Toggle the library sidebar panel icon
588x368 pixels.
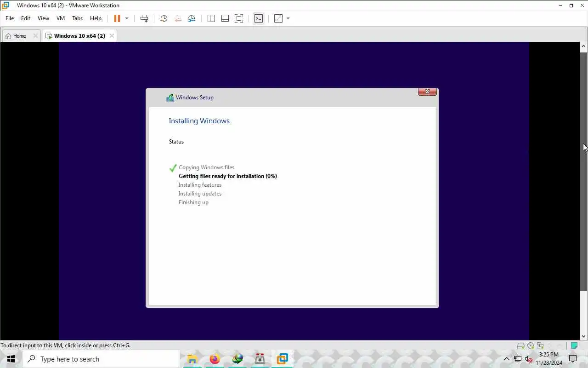point(211,18)
